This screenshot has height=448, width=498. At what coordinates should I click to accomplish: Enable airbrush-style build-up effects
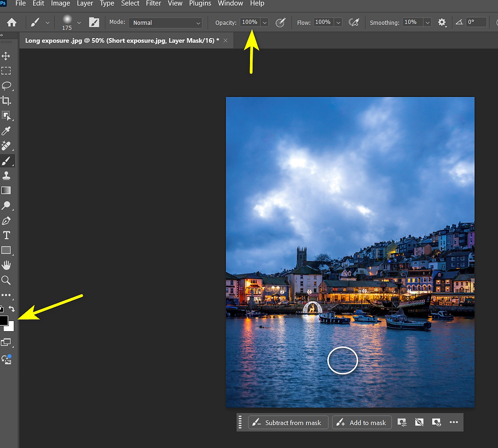coord(354,22)
